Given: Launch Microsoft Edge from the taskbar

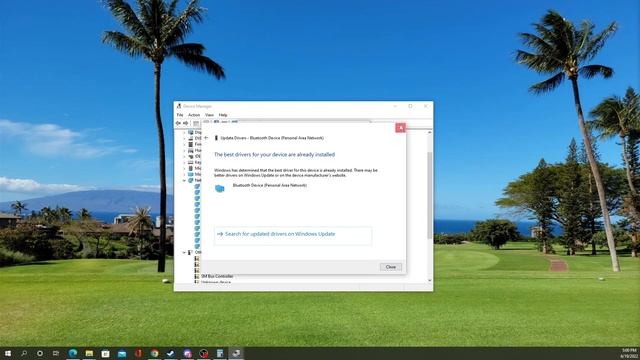Looking at the screenshot, I should click(x=73, y=353).
